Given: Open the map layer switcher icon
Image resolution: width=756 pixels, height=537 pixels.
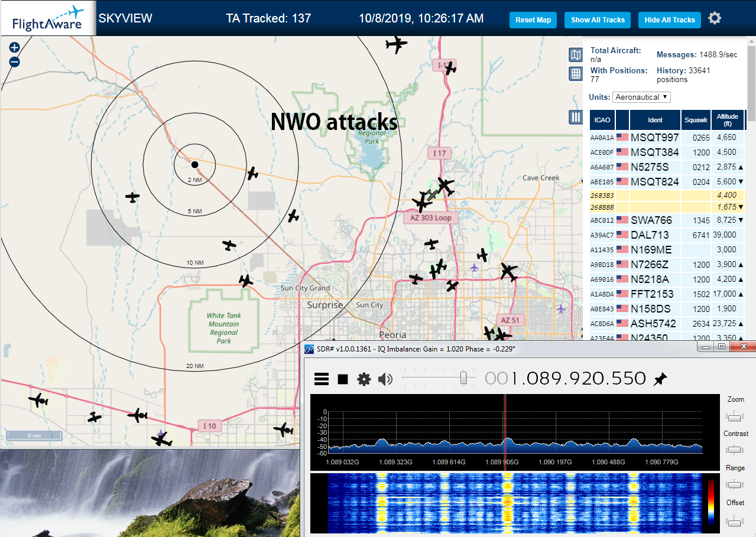Looking at the screenshot, I should (575, 55).
